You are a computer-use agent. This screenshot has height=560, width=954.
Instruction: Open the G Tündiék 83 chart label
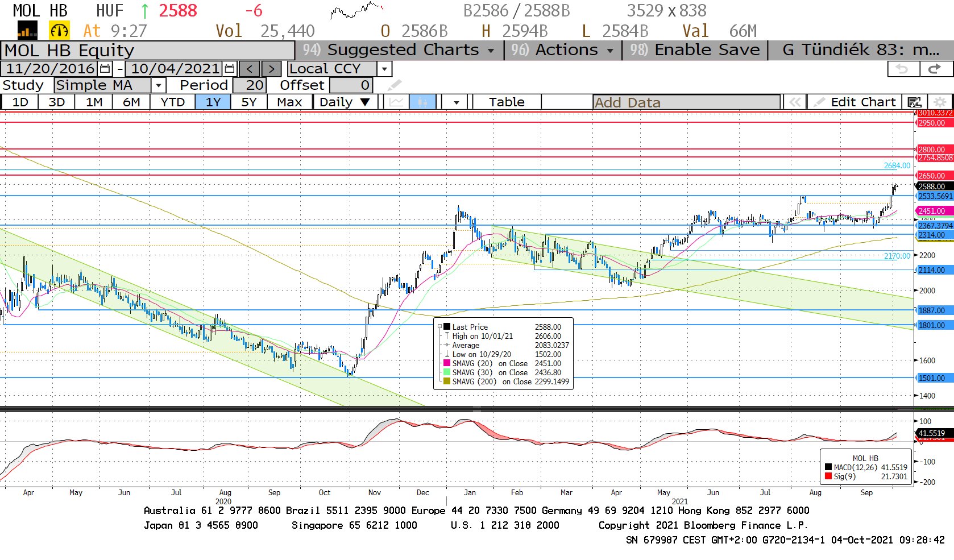coord(861,50)
